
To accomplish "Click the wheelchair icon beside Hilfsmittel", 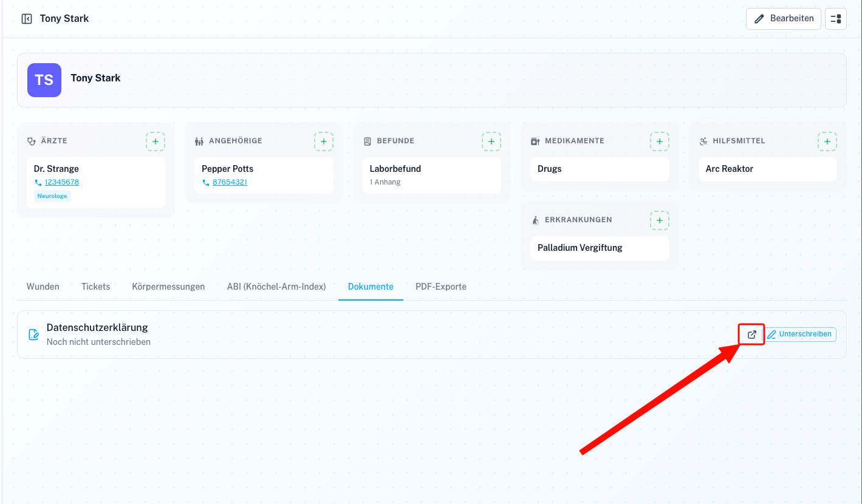I will 703,141.
